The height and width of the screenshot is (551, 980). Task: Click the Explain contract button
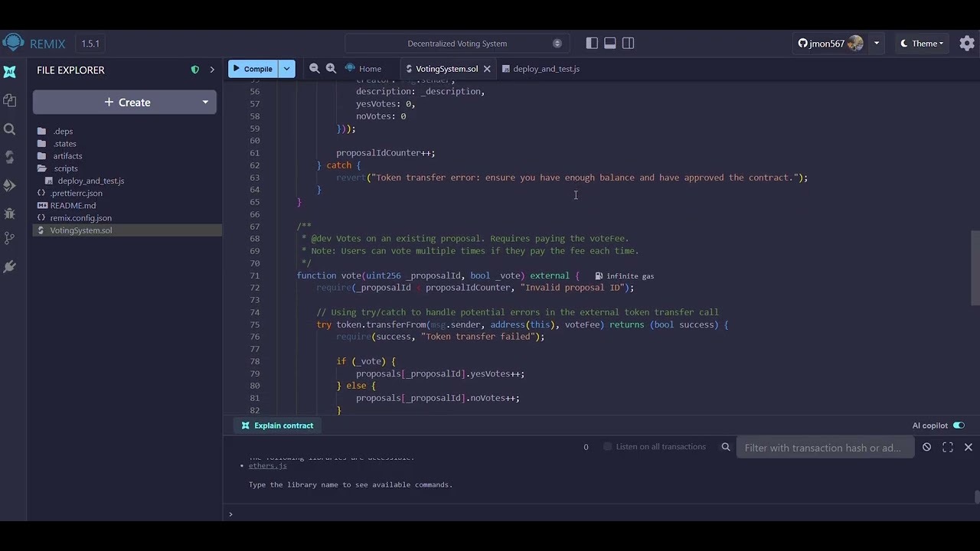coord(277,425)
